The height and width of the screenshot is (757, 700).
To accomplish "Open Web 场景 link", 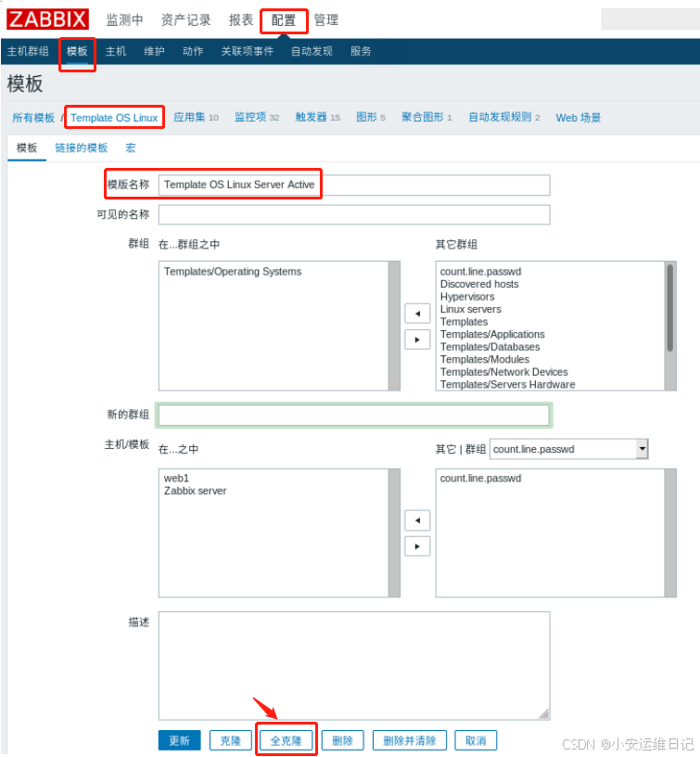I will click(x=579, y=118).
